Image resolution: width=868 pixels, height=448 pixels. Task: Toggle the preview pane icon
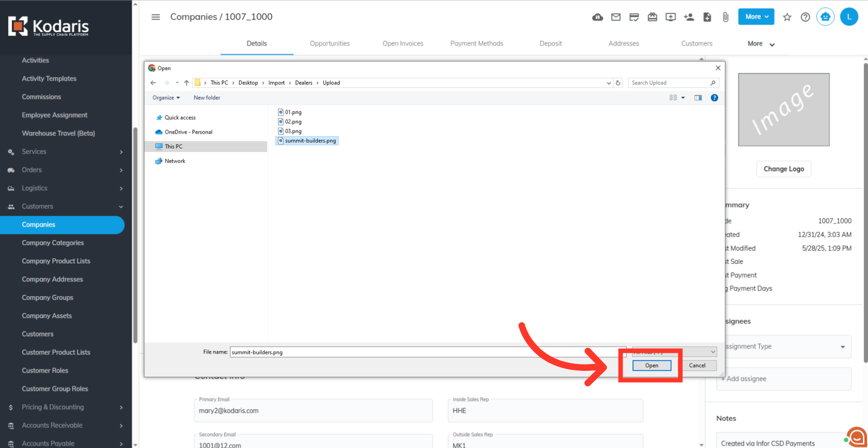pyautogui.click(x=698, y=98)
